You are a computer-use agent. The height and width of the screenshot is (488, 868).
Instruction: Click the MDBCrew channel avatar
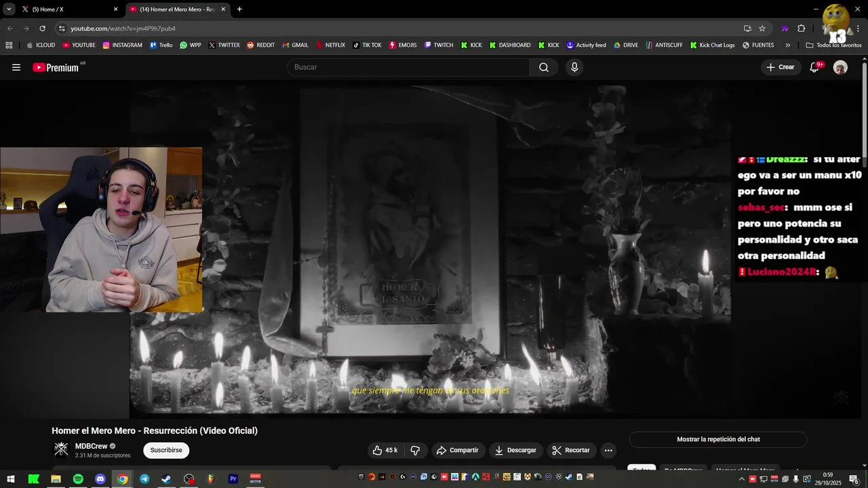tap(61, 449)
